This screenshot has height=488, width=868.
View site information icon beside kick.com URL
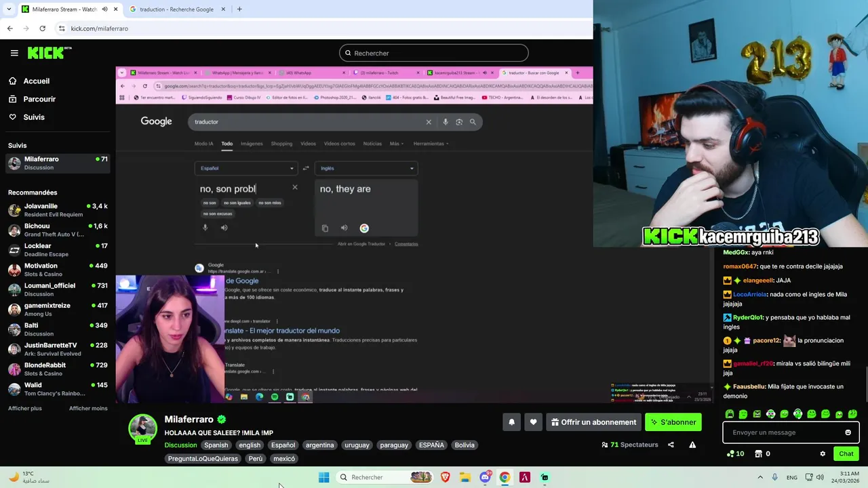(x=62, y=28)
